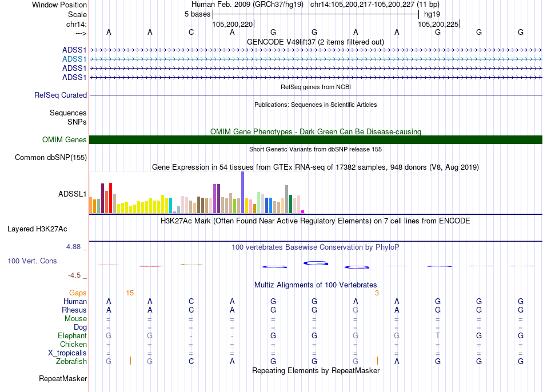Viewport: 543px width, 392px height.
Task: Click the tallest blue-violet GTEx expression bar
Action: tap(243, 192)
